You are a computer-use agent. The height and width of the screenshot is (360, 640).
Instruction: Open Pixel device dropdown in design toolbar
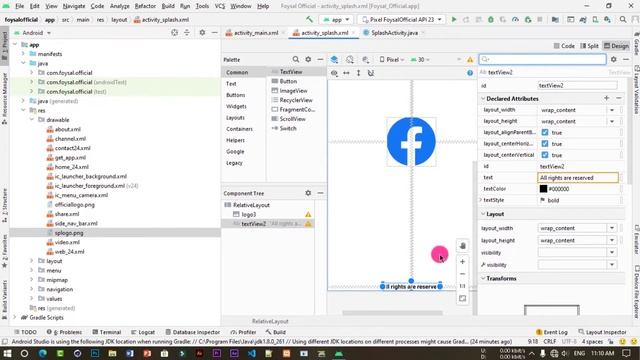point(391,60)
